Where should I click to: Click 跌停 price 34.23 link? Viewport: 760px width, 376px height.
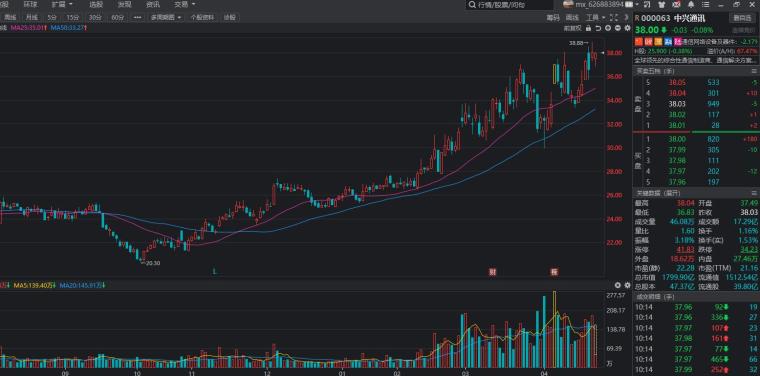pos(749,249)
